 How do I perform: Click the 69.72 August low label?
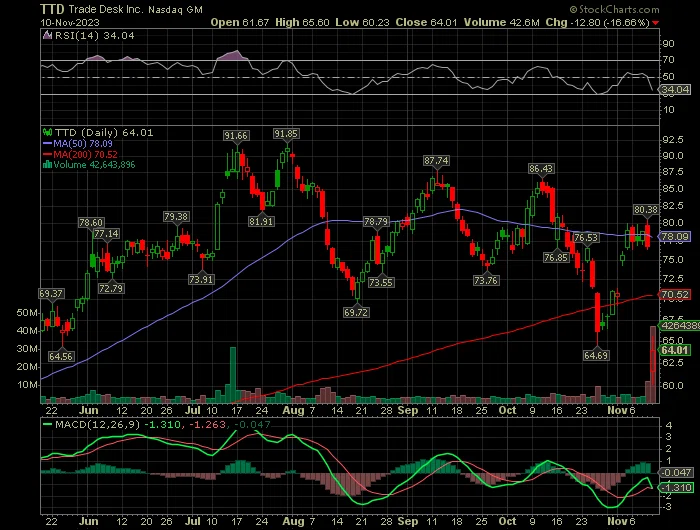(x=356, y=312)
